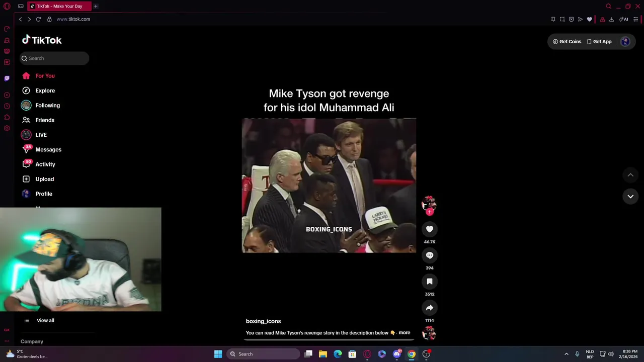Search tabs with the magnifier icon
The height and width of the screenshot is (362, 644).
coord(609,6)
